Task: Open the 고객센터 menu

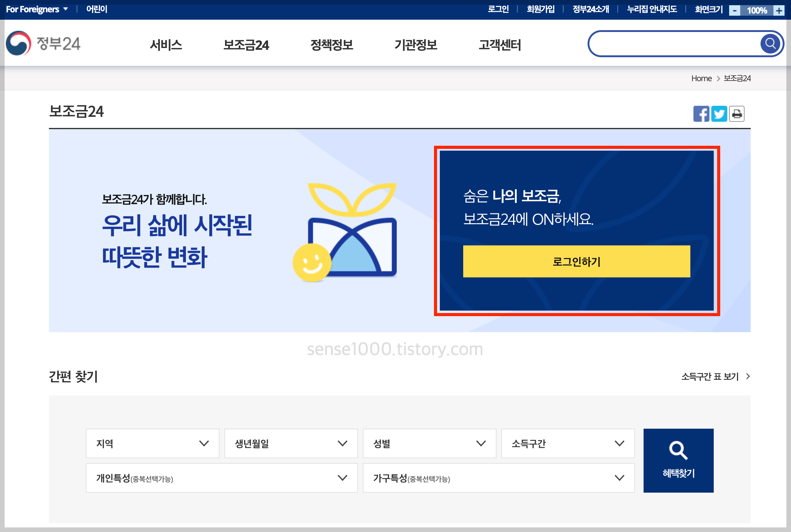Action: [x=500, y=45]
